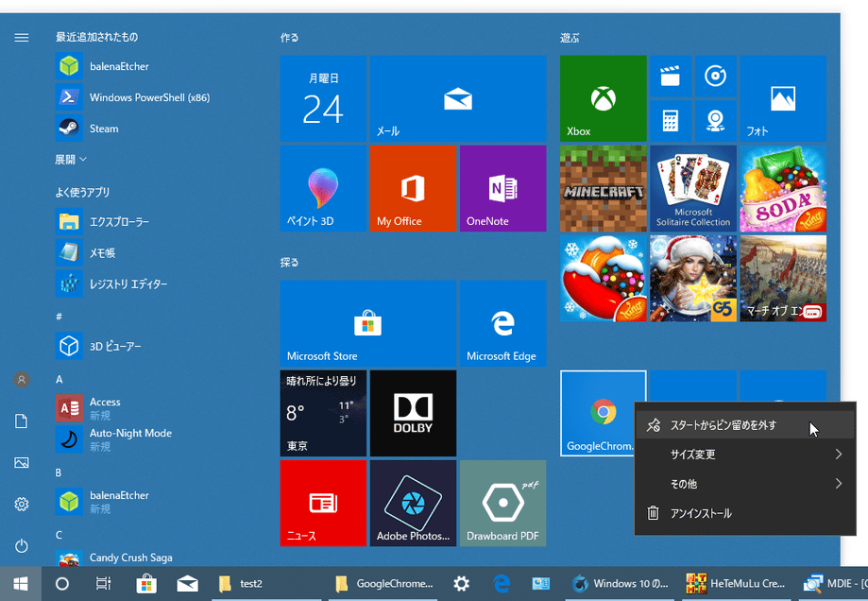The image size is (868, 601).
Task: Open the Dolby tile
Action: tap(413, 413)
